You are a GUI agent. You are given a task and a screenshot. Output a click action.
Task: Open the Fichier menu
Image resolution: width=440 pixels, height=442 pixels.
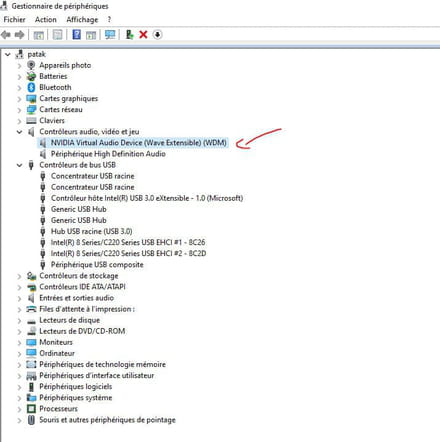coord(14,20)
